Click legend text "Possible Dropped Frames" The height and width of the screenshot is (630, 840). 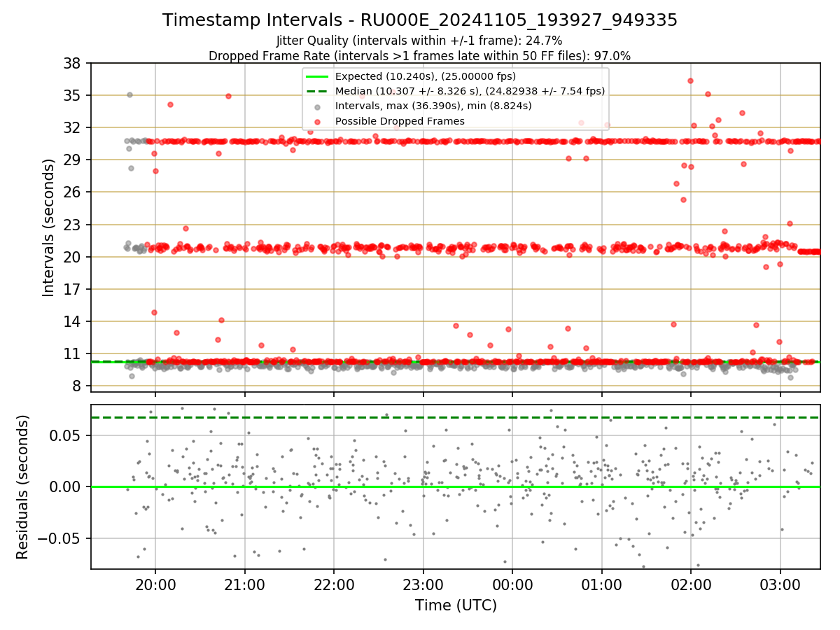tap(400, 121)
